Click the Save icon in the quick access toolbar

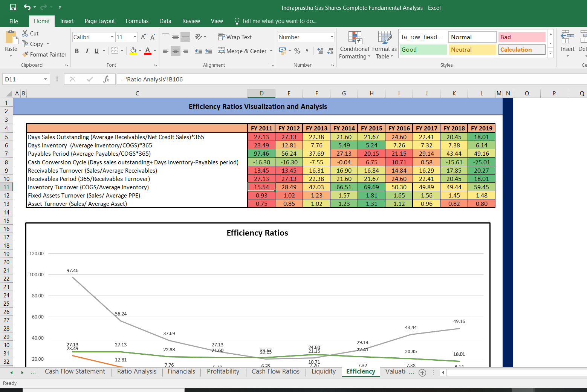pyautogui.click(x=13, y=7)
